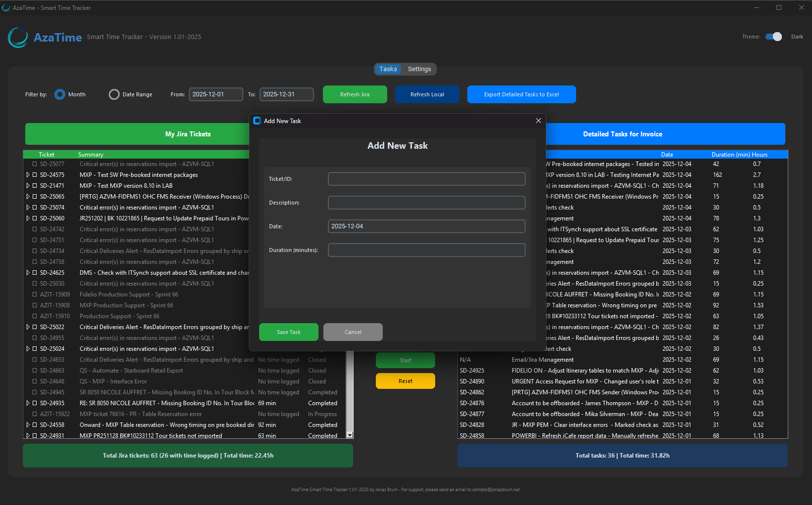
Task: Expand the SD-21471 ticket row
Action: 28,186
